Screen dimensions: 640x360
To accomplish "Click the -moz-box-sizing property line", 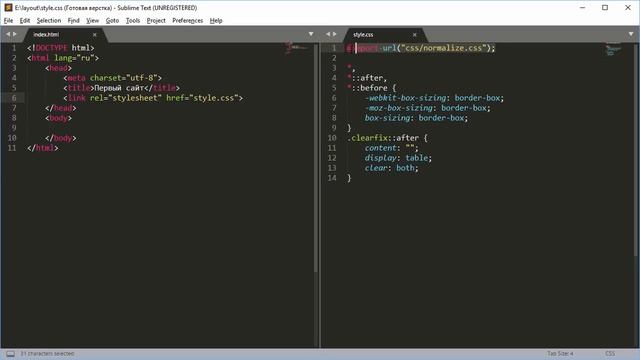I will coord(427,108).
